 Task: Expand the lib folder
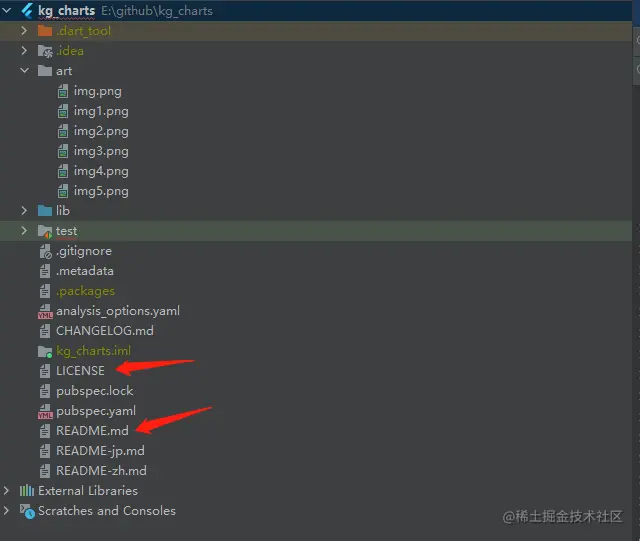pos(24,211)
